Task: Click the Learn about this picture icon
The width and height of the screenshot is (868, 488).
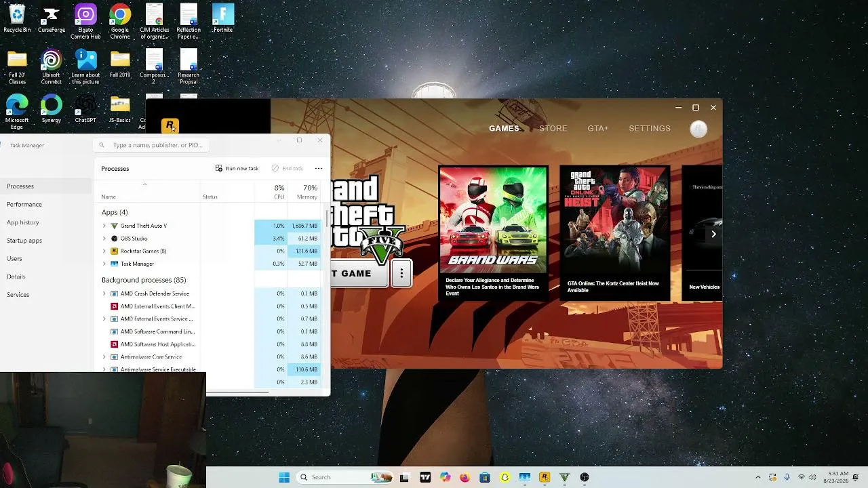Action: point(85,67)
